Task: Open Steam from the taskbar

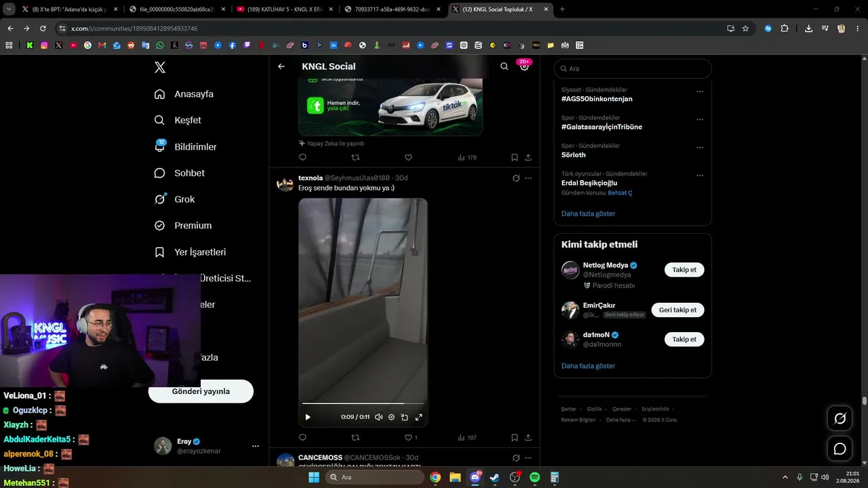Action: 495,477
